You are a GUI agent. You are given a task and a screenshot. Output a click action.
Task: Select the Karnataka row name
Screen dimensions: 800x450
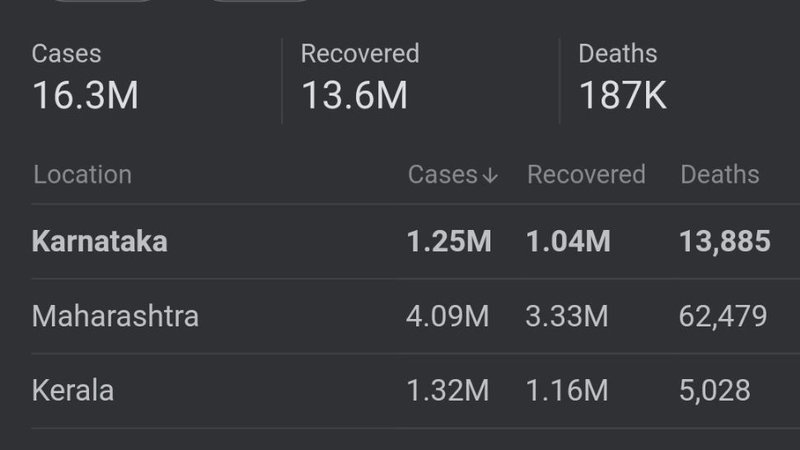pos(99,241)
